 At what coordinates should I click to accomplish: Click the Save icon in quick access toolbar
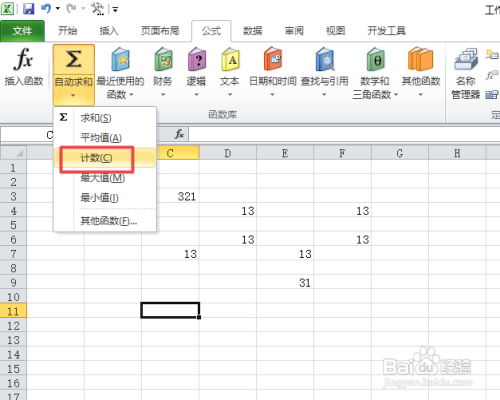[x=29, y=9]
